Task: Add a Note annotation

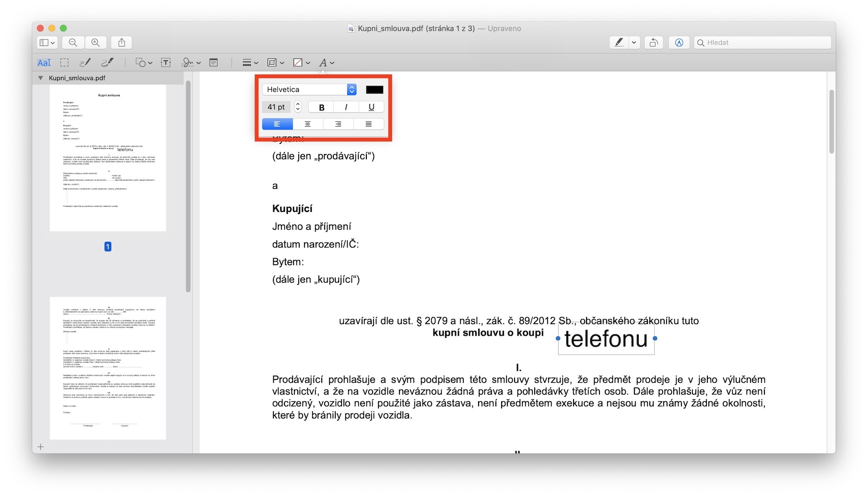Action: 214,63
